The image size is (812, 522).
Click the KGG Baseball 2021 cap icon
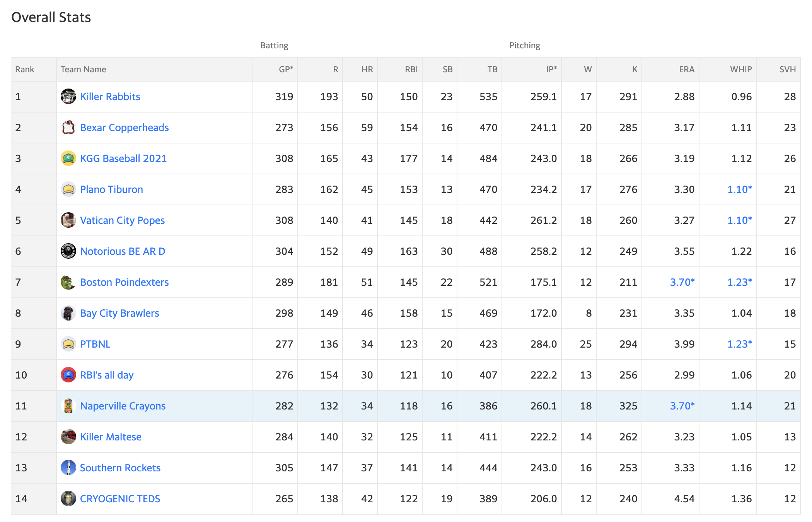(x=68, y=158)
